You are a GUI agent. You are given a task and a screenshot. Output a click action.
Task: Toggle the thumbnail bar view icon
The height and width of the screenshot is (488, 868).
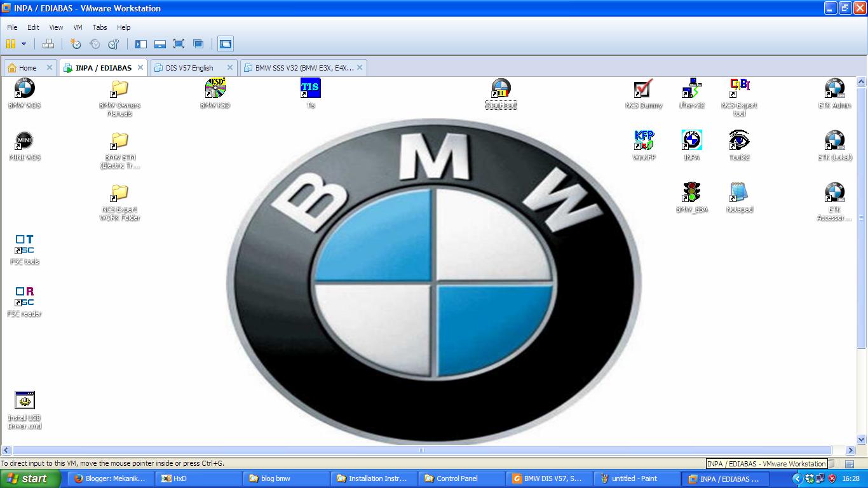coord(160,44)
